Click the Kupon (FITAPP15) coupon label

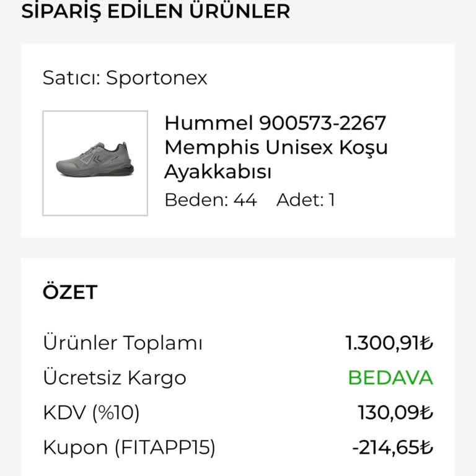129,447
